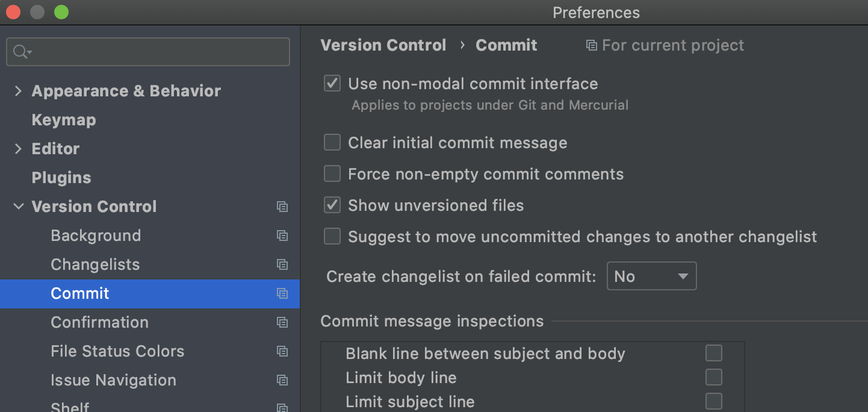Open Create changelist on failed commit dropdown
Screen dimensions: 868x412
pyautogui.click(x=651, y=276)
